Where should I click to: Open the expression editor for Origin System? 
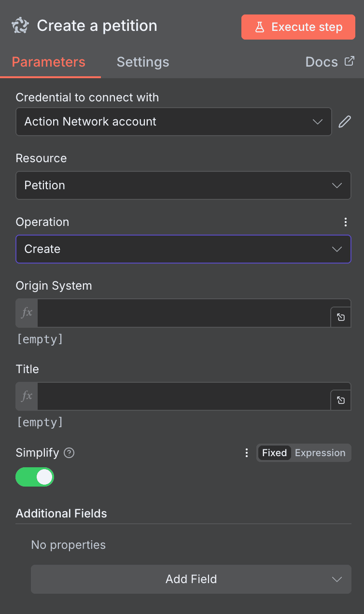341,317
